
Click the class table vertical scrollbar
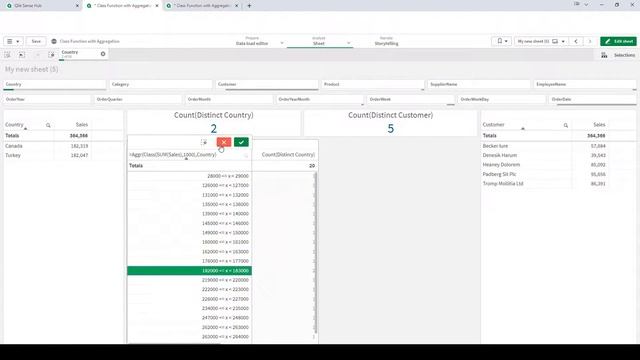(x=316, y=253)
